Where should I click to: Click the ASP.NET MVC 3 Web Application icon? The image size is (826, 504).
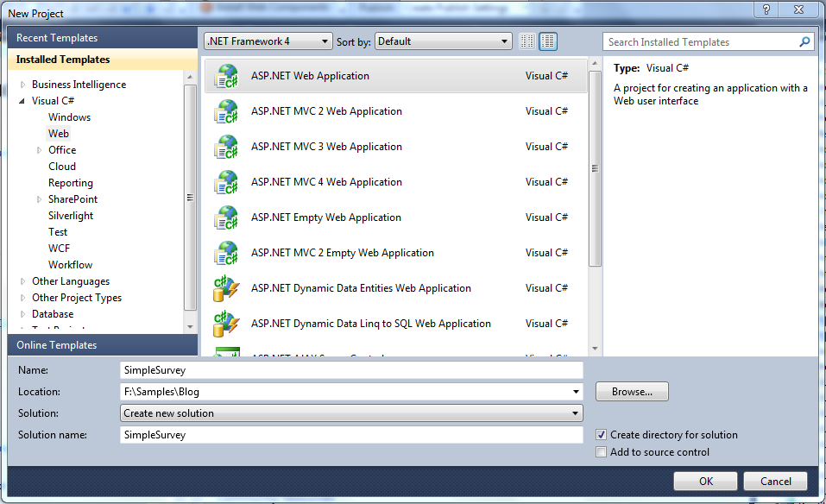coord(226,147)
